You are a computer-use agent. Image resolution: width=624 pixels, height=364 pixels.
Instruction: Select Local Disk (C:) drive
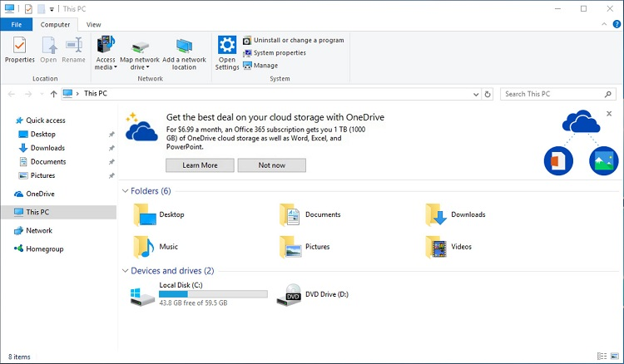199,294
